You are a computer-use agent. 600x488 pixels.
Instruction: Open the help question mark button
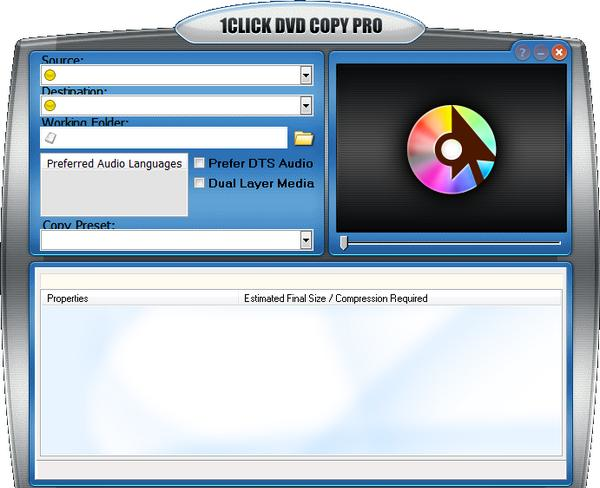pyautogui.click(x=523, y=52)
